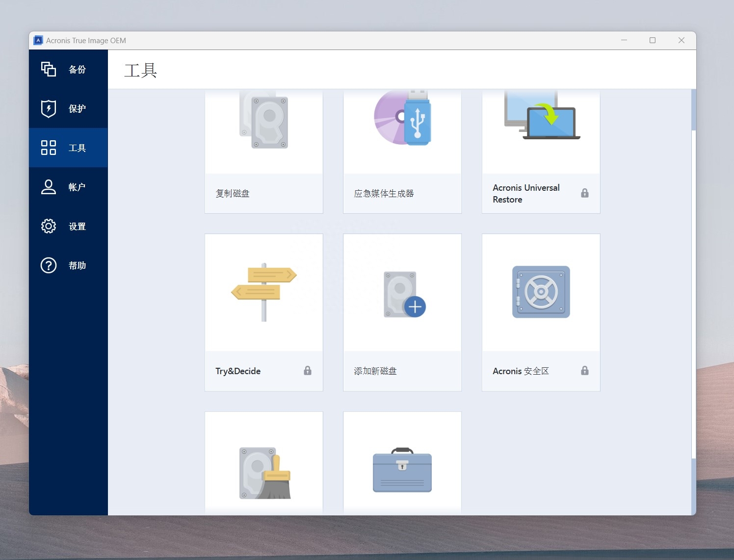Open the 复制磁盘 label
This screenshot has height=560, width=734.
233,194
